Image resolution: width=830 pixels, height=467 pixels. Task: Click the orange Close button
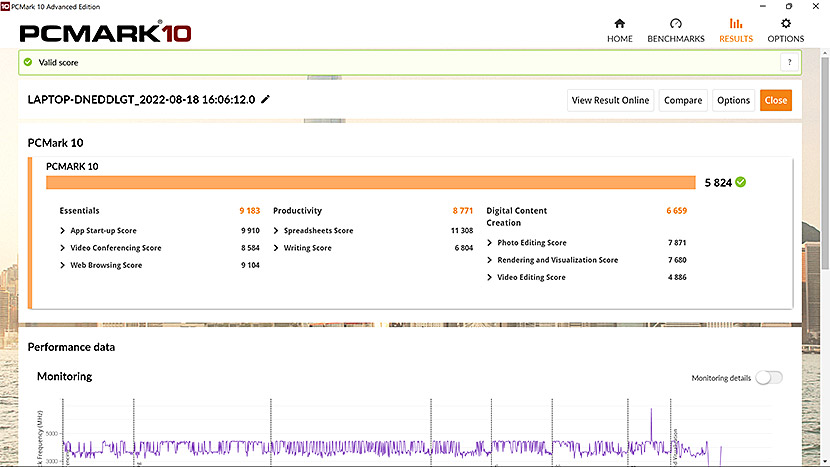[775, 100]
